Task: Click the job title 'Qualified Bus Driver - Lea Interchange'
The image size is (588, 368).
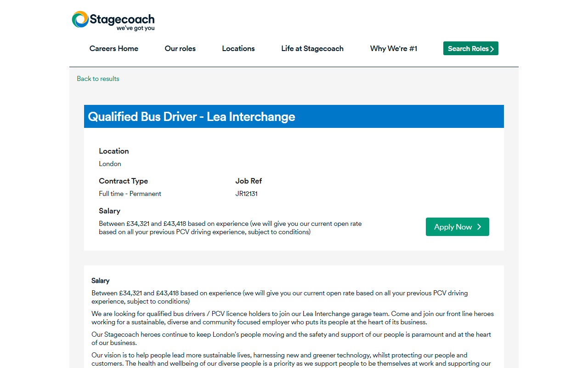Action: click(192, 116)
